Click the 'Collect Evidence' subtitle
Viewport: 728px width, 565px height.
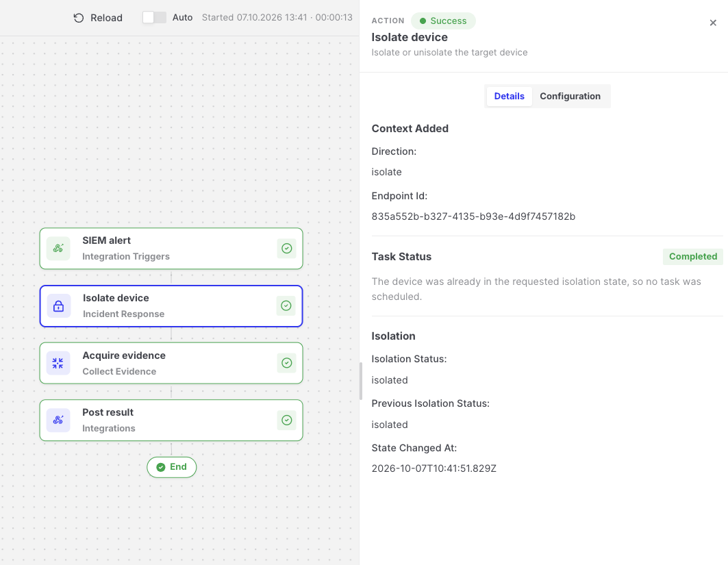click(119, 371)
